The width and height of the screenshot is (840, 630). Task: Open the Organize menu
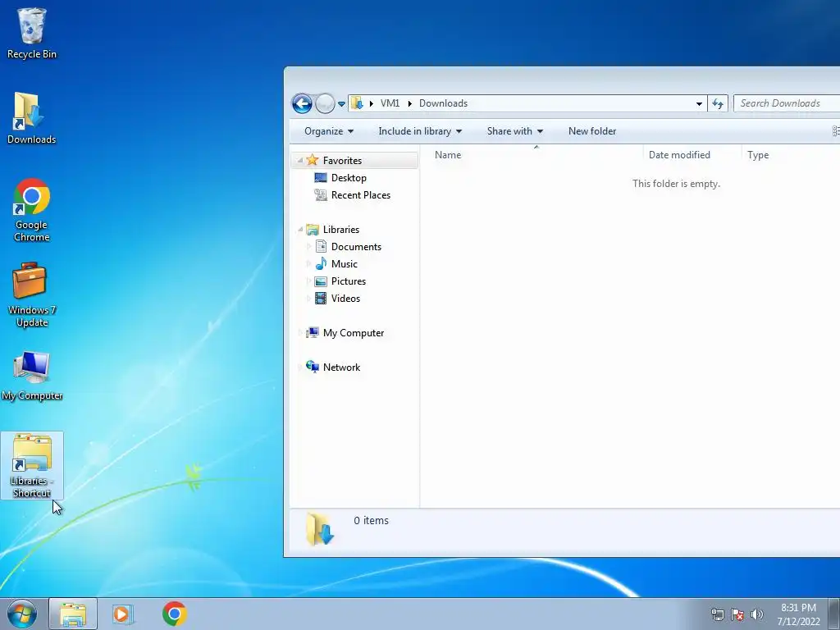pyautogui.click(x=328, y=131)
